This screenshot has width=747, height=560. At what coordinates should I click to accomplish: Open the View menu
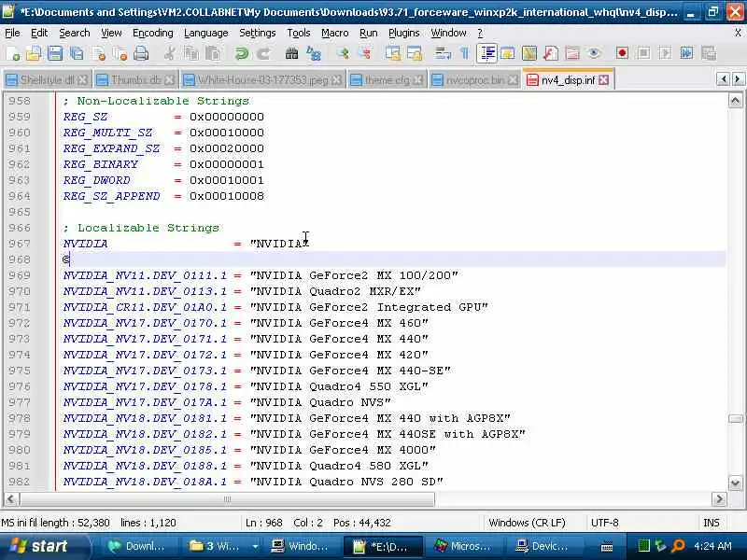[111, 33]
